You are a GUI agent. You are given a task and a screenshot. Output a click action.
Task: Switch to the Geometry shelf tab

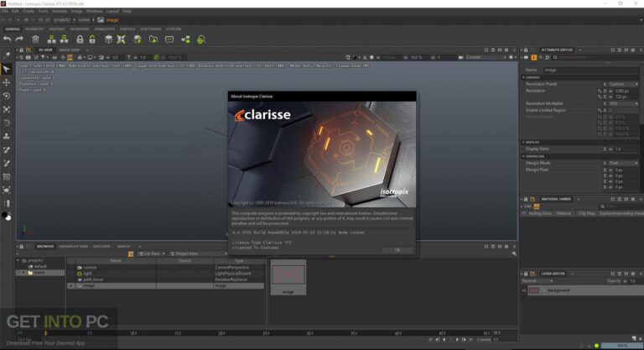click(34, 29)
